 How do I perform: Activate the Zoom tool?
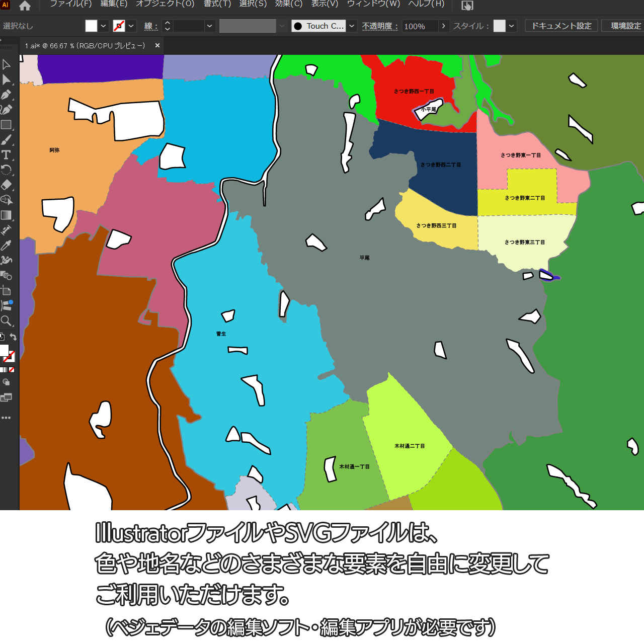tap(6, 321)
